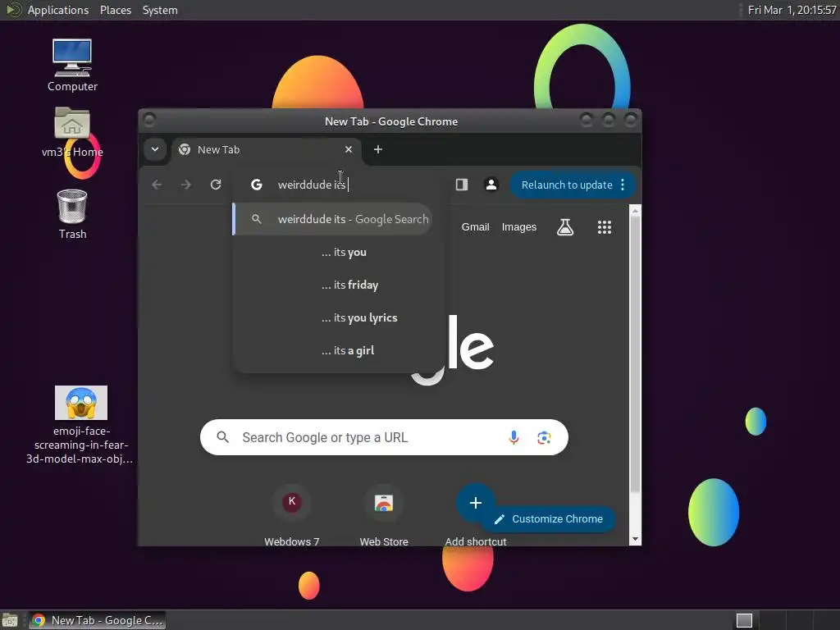Viewport: 840px width, 630px height.
Task: Click the 'Search Google or type a URL' box
Action: click(x=384, y=438)
